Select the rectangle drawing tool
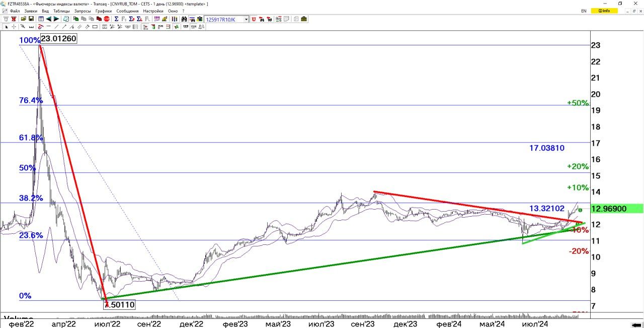Viewport: 644px width, 328px height. pyautogui.click(x=95, y=27)
